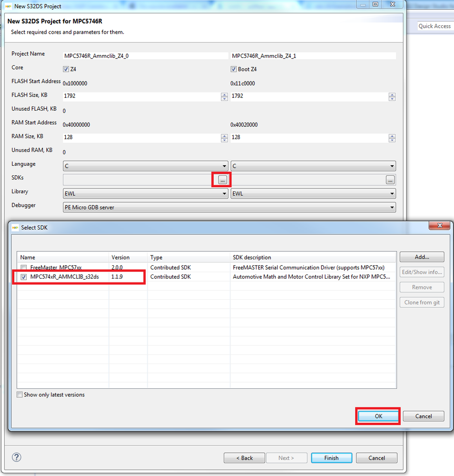The image size is (454, 476).
Task: Toggle the Z4 core checkbox
Action: [66, 69]
